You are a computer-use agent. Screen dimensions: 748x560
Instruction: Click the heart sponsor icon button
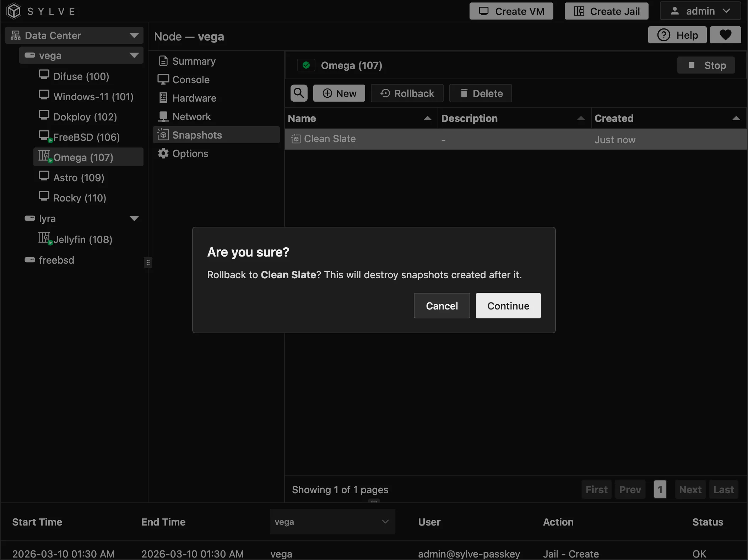click(725, 35)
